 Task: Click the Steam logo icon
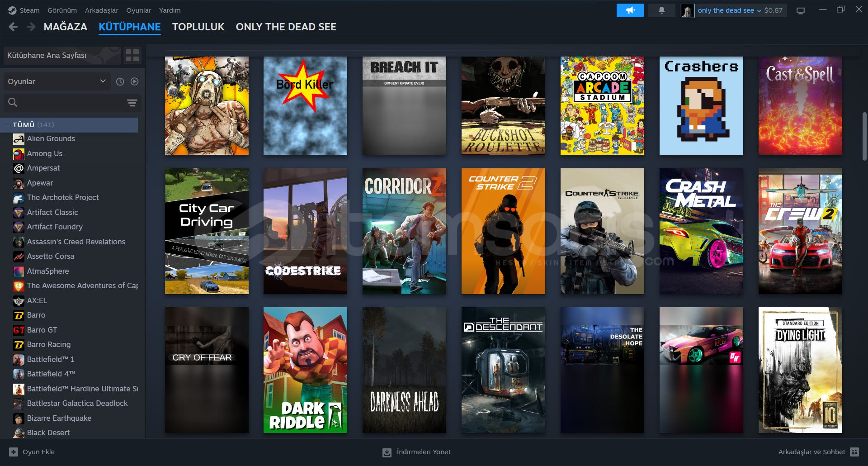12,10
